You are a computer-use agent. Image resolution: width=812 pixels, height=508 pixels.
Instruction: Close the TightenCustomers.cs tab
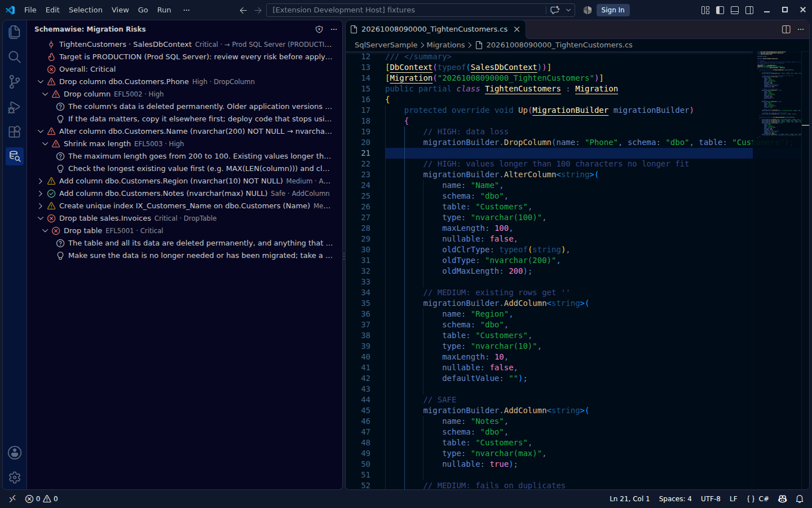point(517,29)
